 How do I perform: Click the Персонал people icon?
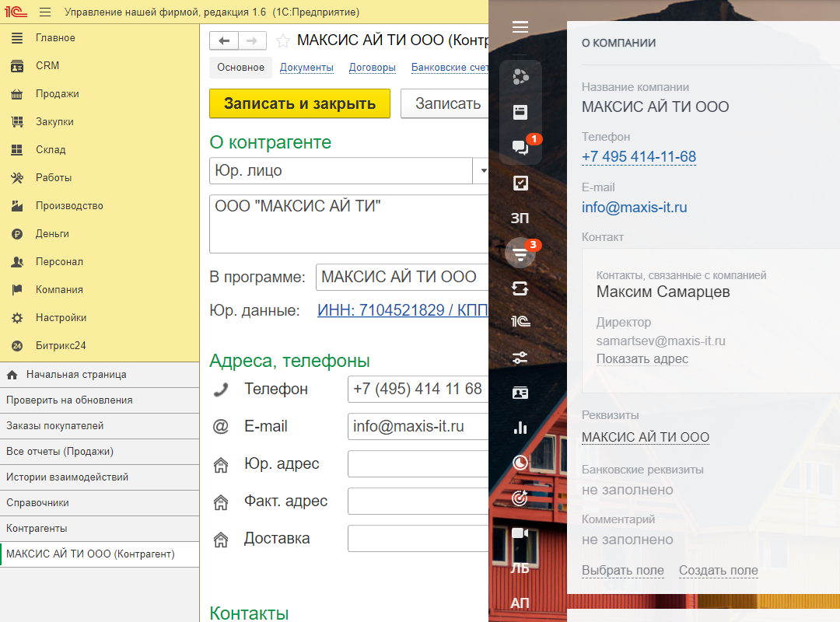[17, 261]
